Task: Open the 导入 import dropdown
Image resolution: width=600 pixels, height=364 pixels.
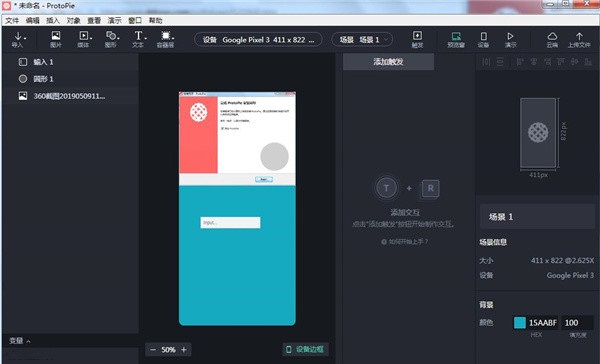Action: pos(18,39)
